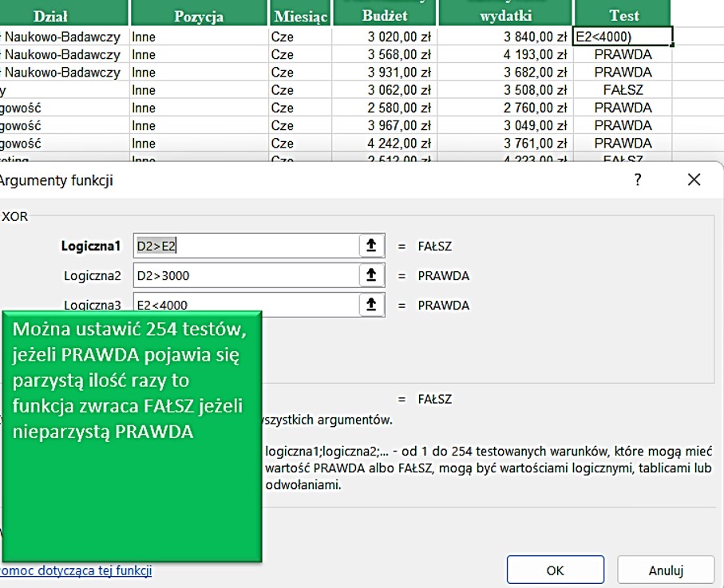Select the budget cell 3 967,00 zł

(x=384, y=125)
